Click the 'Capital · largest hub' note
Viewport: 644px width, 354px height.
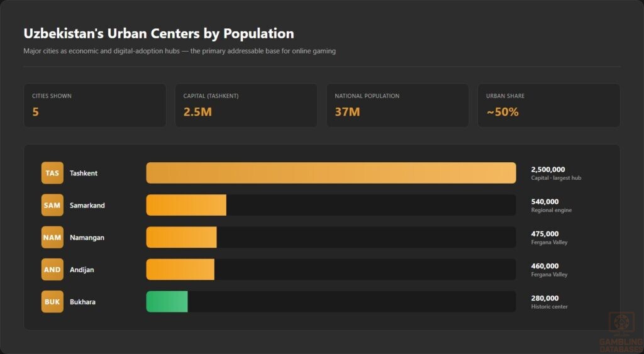pyautogui.click(x=556, y=178)
